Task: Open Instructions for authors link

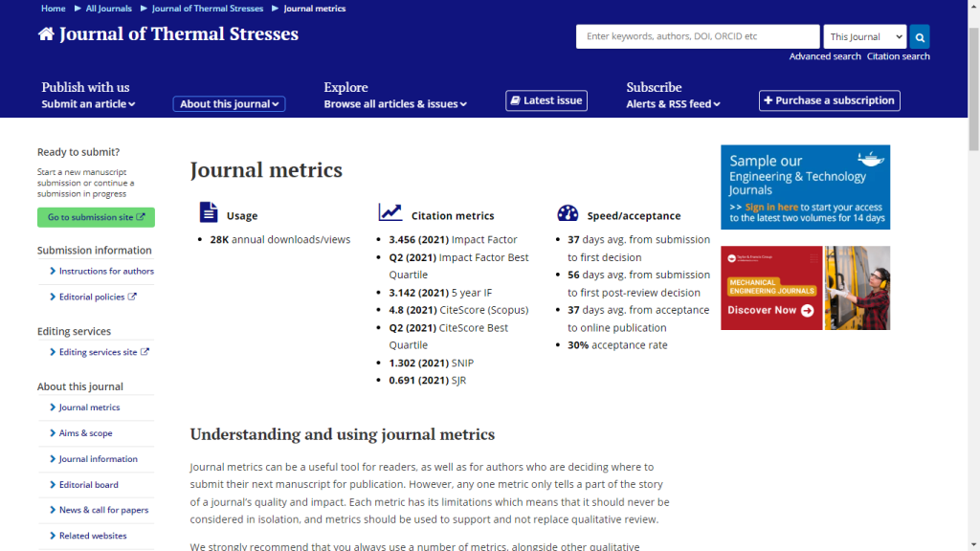Action: coord(106,271)
